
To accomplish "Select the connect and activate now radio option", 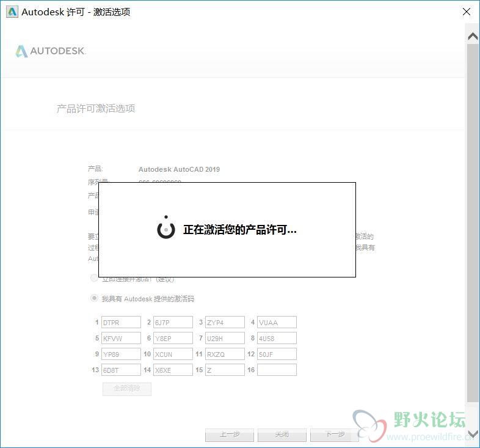I will (x=94, y=278).
